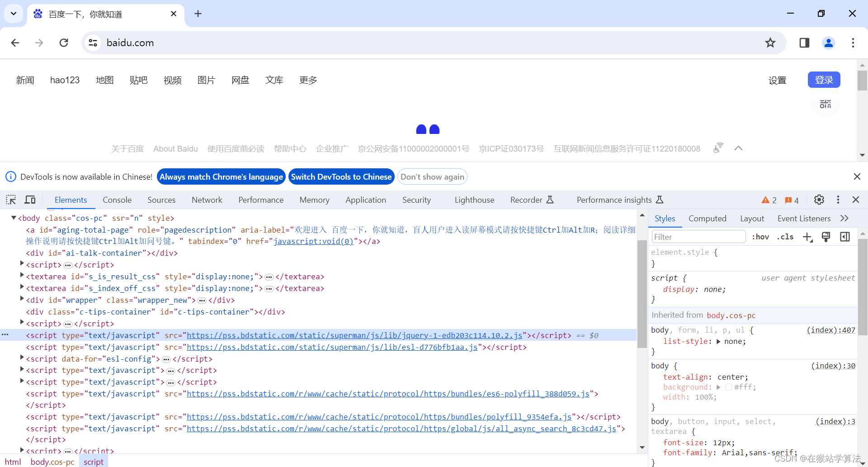Expand the background shorthand property

pos(718,387)
